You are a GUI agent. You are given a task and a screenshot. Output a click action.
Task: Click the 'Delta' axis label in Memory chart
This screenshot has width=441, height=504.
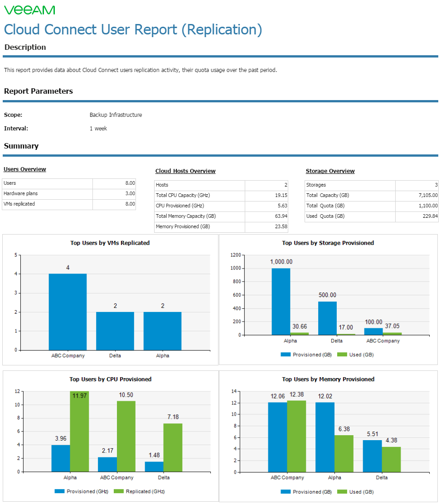(382, 478)
